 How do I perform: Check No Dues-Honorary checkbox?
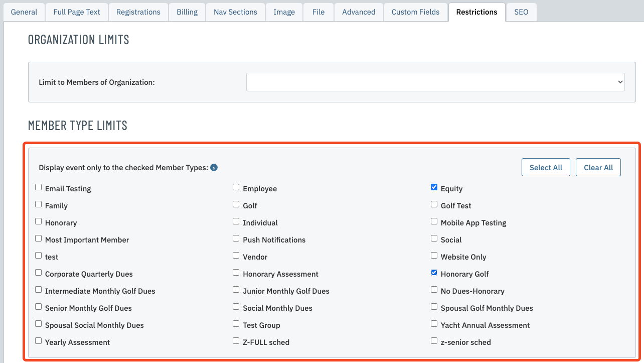(434, 290)
